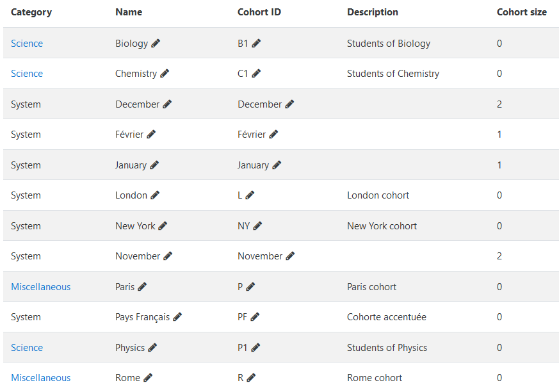Edit the Chemistry cohort name
Viewport: 559px width, 392px height.
tap(165, 74)
